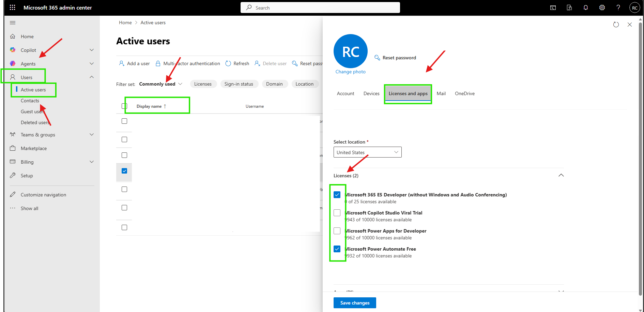
Task: Click Refresh in the users toolbar
Action: [x=237, y=63]
